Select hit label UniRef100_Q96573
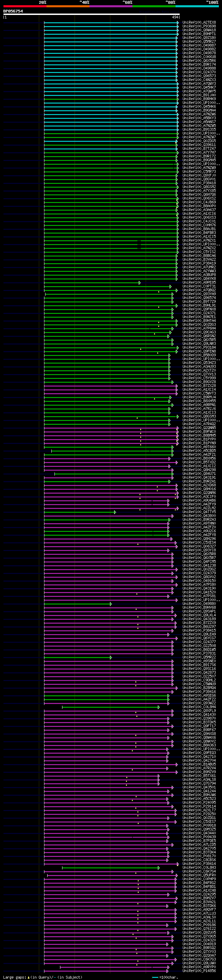222x980 pixels. (x=199, y=76)
